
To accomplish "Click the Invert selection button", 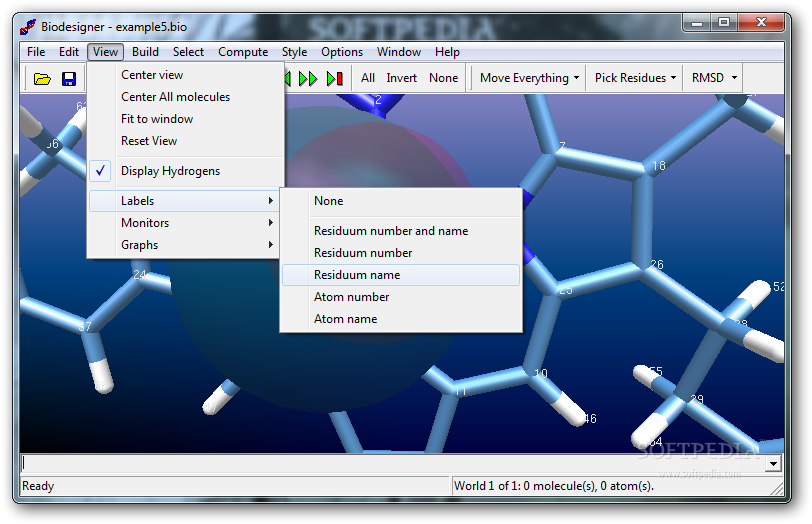I will point(401,78).
